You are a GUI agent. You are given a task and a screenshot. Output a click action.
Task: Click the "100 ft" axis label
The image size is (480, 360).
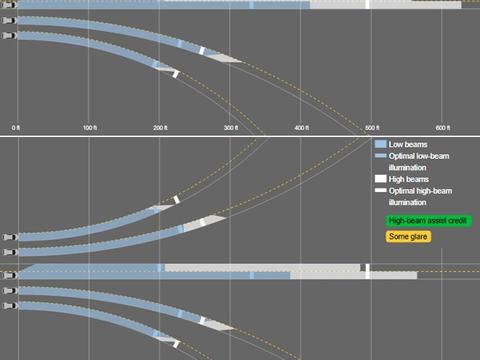pyautogui.click(x=90, y=128)
